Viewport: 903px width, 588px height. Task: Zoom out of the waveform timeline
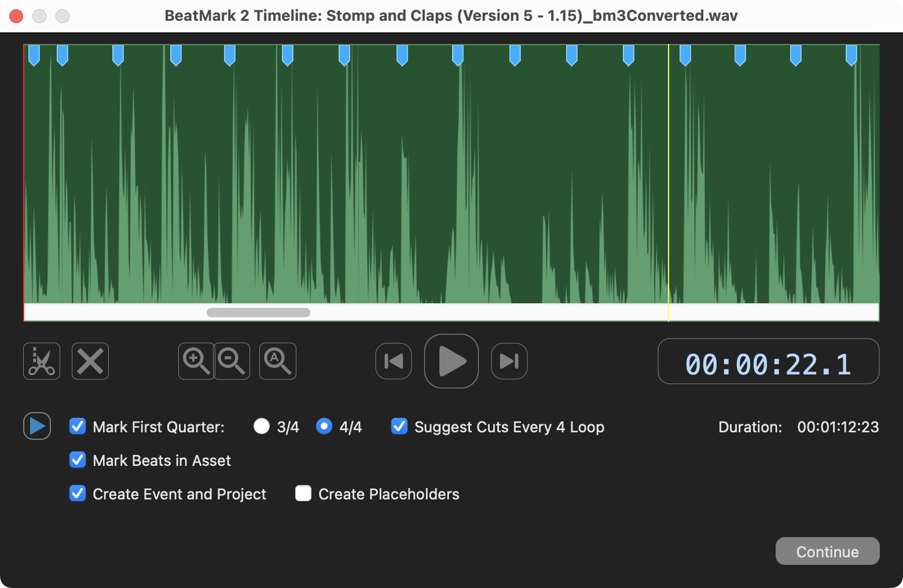click(x=232, y=361)
